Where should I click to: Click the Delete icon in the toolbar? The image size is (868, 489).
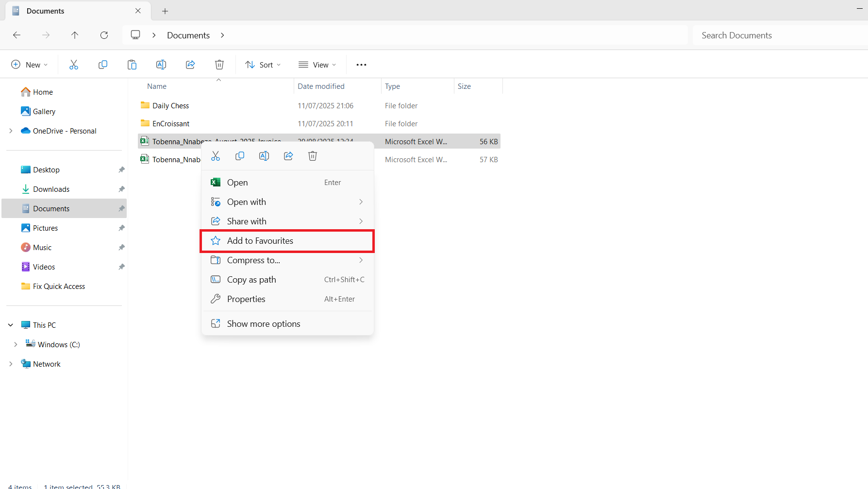tap(219, 64)
